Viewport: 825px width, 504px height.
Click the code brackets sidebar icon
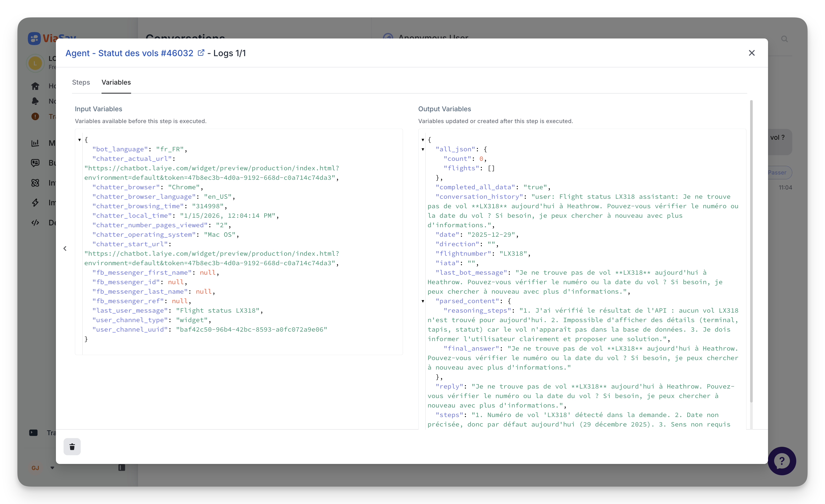(x=35, y=222)
